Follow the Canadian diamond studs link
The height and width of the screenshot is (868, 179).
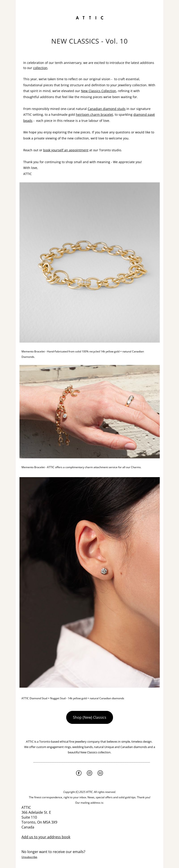point(107,109)
